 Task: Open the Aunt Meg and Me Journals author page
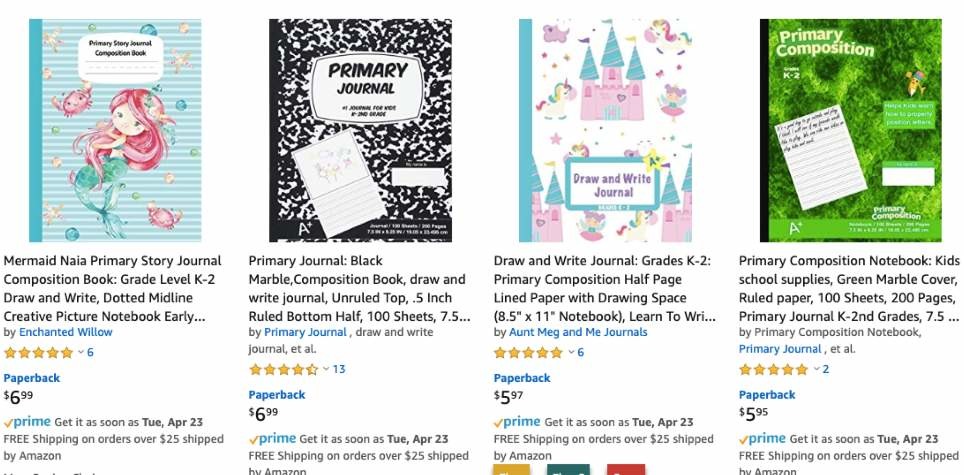point(578,332)
